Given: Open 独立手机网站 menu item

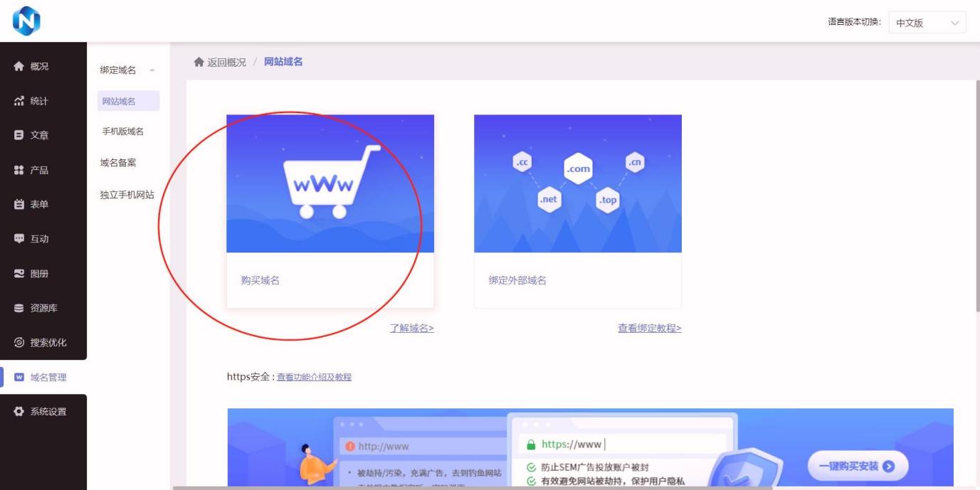Looking at the screenshot, I should [127, 195].
